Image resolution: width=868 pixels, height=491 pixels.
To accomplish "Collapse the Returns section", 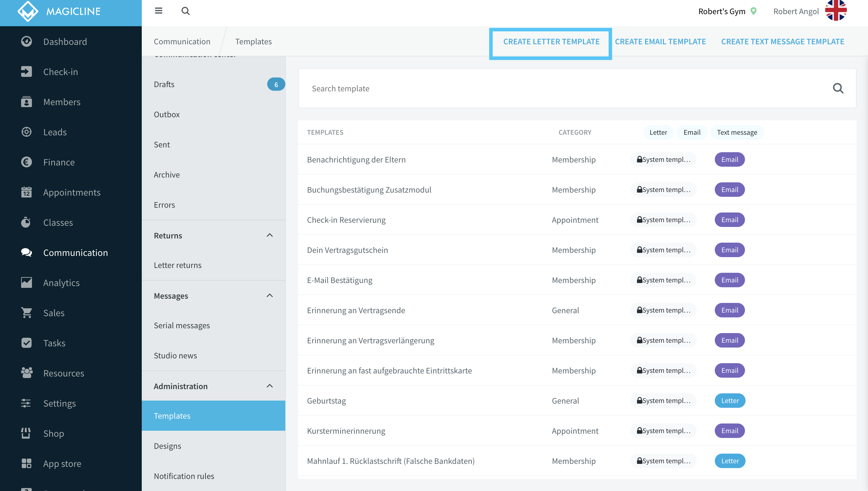I will click(x=270, y=235).
